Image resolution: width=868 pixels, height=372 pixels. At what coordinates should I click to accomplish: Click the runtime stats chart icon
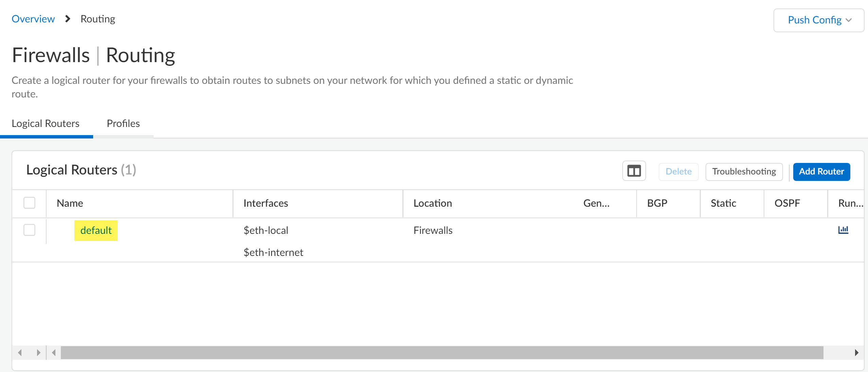point(843,230)
